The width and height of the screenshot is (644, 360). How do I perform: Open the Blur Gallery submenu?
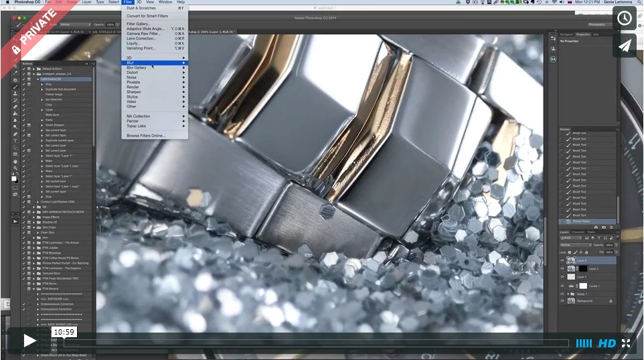(155, 68)
